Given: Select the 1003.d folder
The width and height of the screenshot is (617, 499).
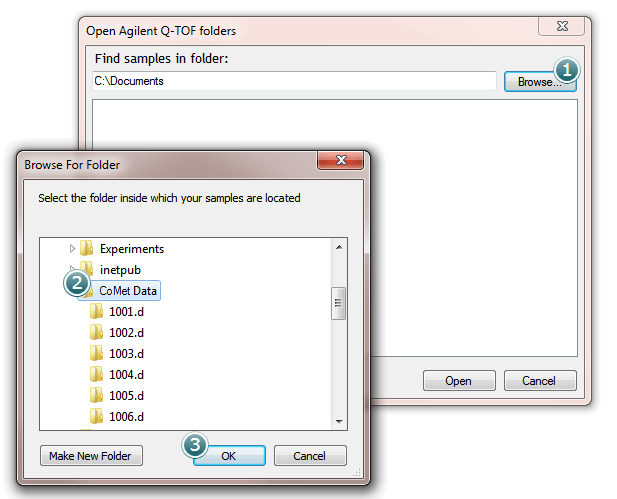Looking at the screenshot, I should (x=126, y=353).
